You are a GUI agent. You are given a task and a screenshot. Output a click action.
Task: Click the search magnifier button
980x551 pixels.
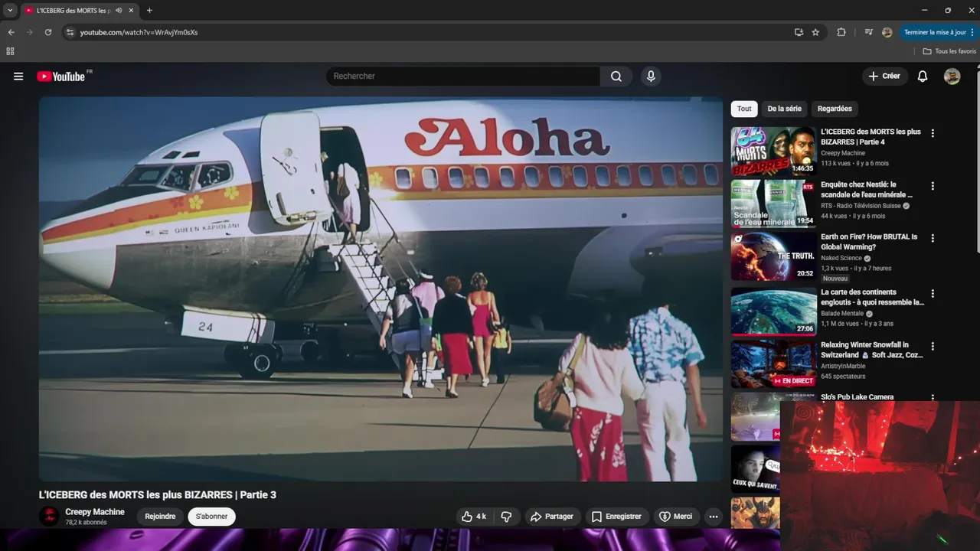pyautogui.click(x=616, y=77)
